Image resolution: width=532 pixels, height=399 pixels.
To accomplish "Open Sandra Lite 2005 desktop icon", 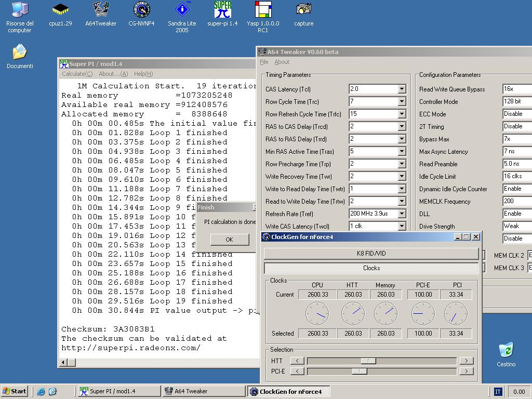I will (182, 17).
